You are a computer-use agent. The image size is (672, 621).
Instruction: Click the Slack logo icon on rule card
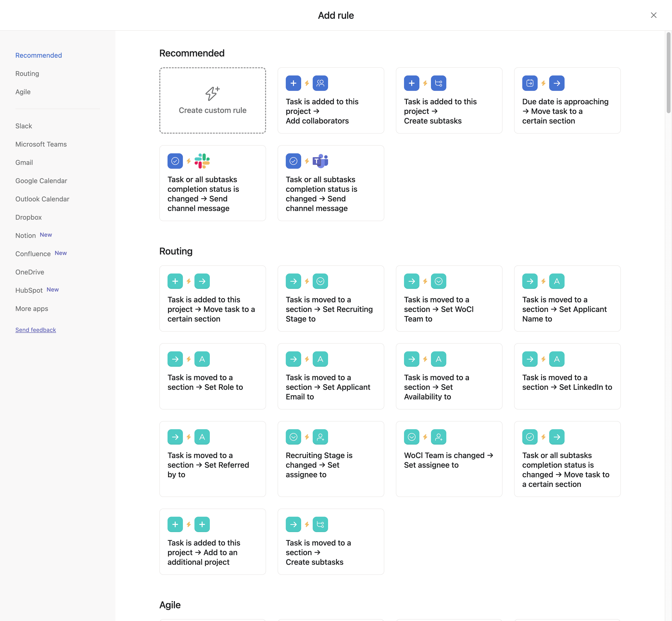point(202,161)
